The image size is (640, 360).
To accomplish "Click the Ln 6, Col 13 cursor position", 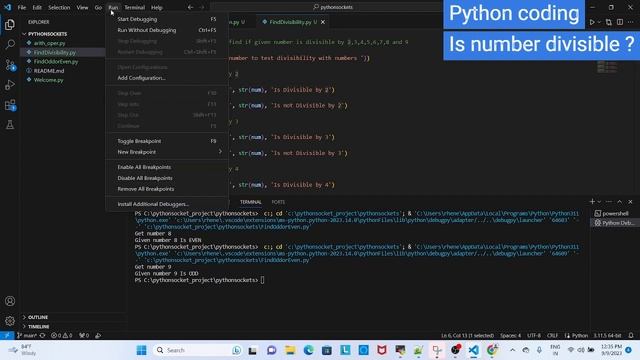I will [467, 335].
